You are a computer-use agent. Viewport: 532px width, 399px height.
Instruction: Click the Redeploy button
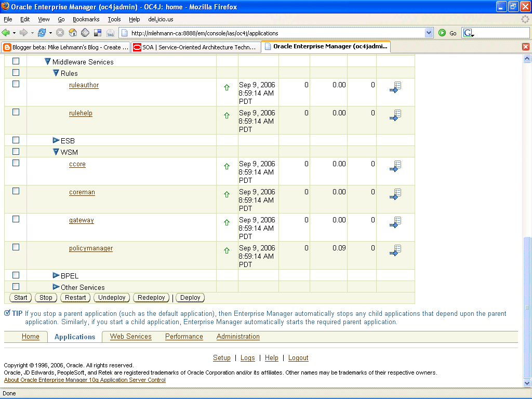click(x=151, y=298)
